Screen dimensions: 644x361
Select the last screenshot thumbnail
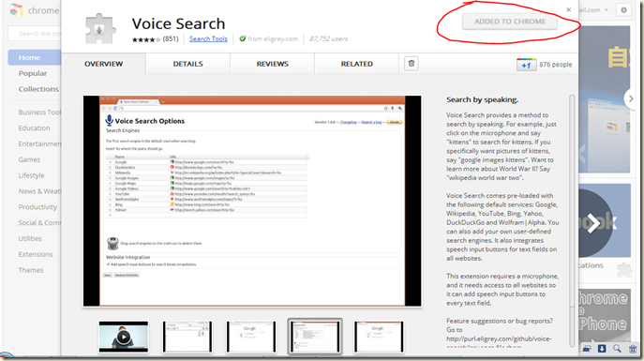tap(379, 338)
